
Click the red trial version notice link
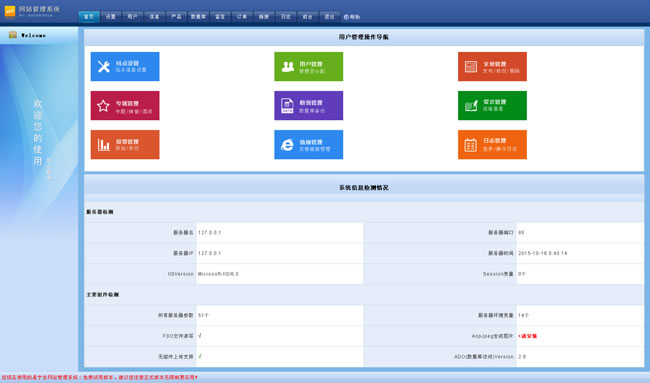(99, 378)
